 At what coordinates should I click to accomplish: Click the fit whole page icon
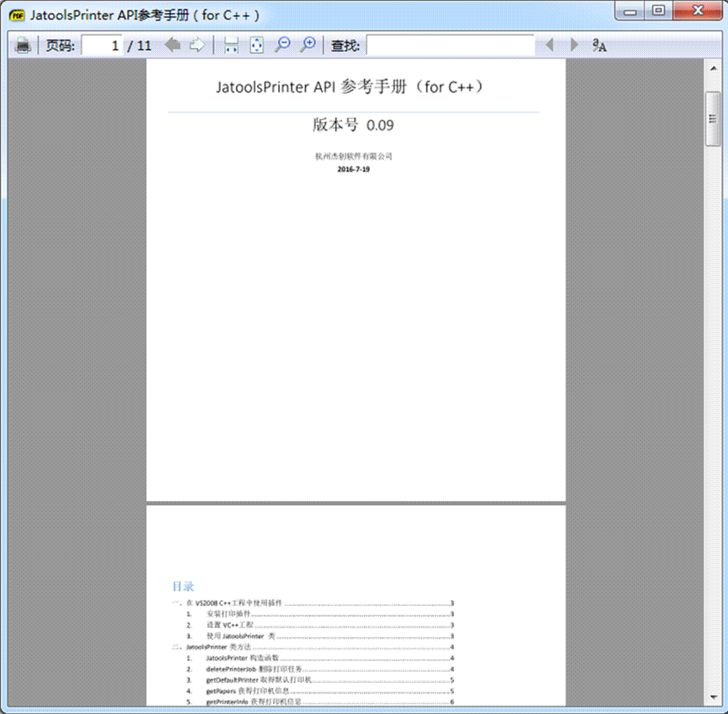click(257, 46)
